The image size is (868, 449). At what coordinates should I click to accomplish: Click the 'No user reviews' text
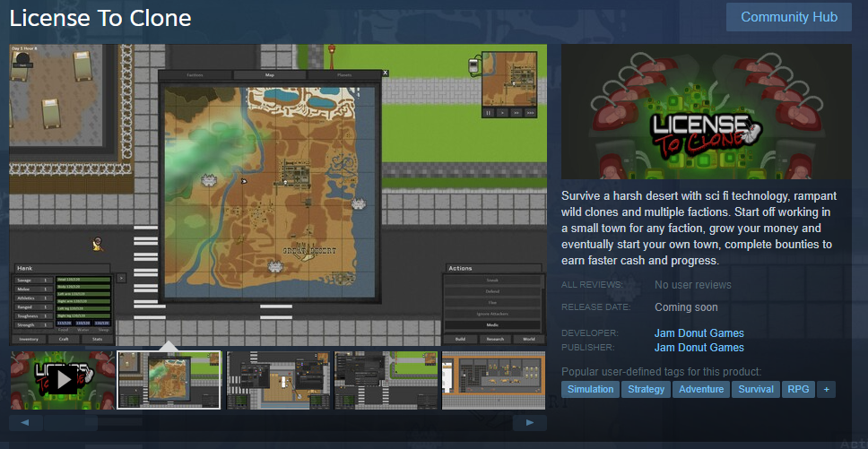[x=693, y=285]
